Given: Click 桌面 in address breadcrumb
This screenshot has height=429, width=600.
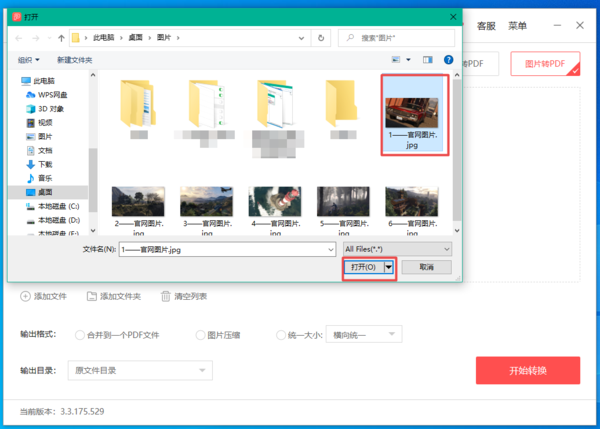Looking at the screenshot, I should (x=135, y=38).
